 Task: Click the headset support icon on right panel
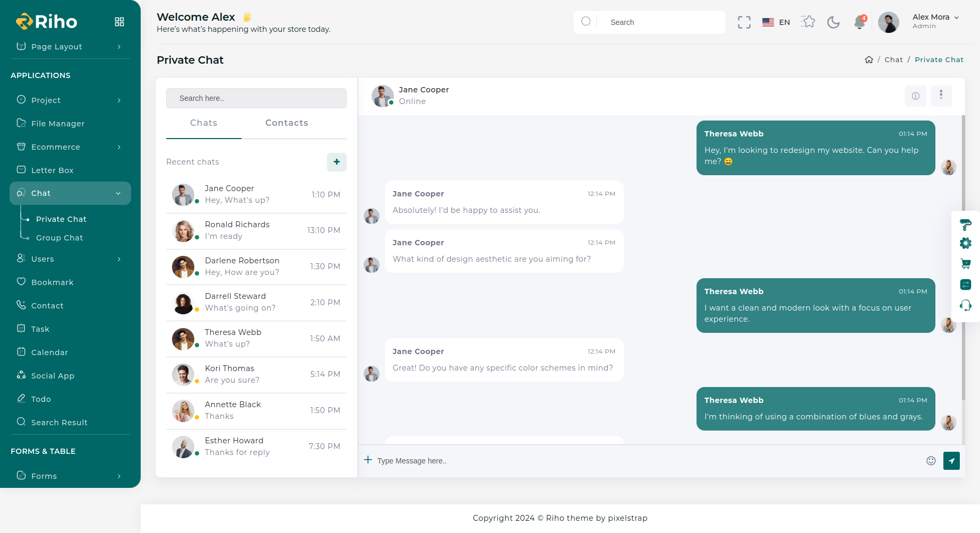click(965, 305)
